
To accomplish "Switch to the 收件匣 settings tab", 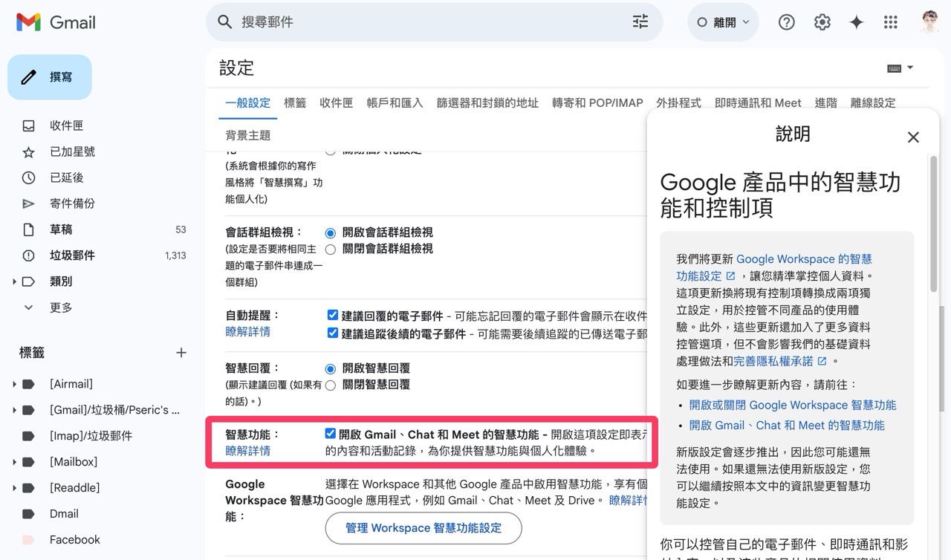I will tap(336, 103).
